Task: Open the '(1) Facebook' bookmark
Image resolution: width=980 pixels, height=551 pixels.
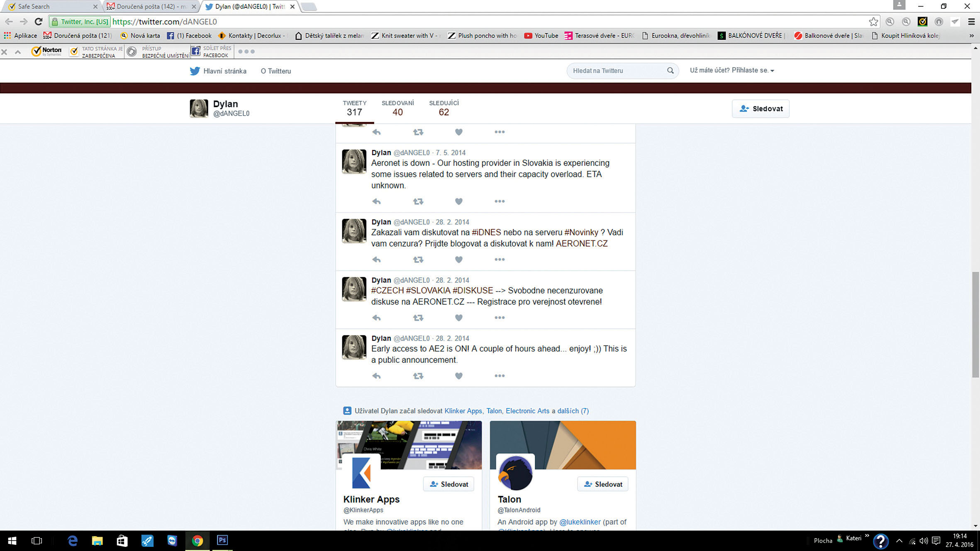Action: (189, 36)
